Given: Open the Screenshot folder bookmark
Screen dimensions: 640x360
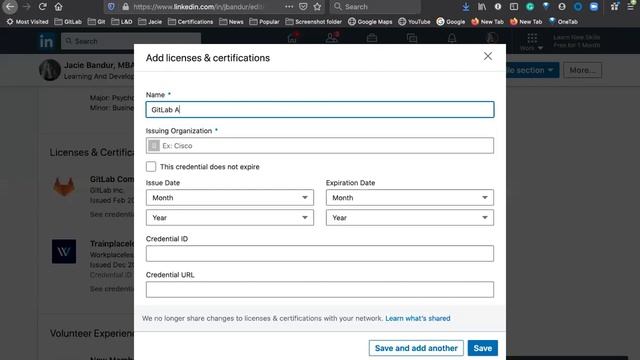Looking at the screenshot, I should (x=313, y=22).
